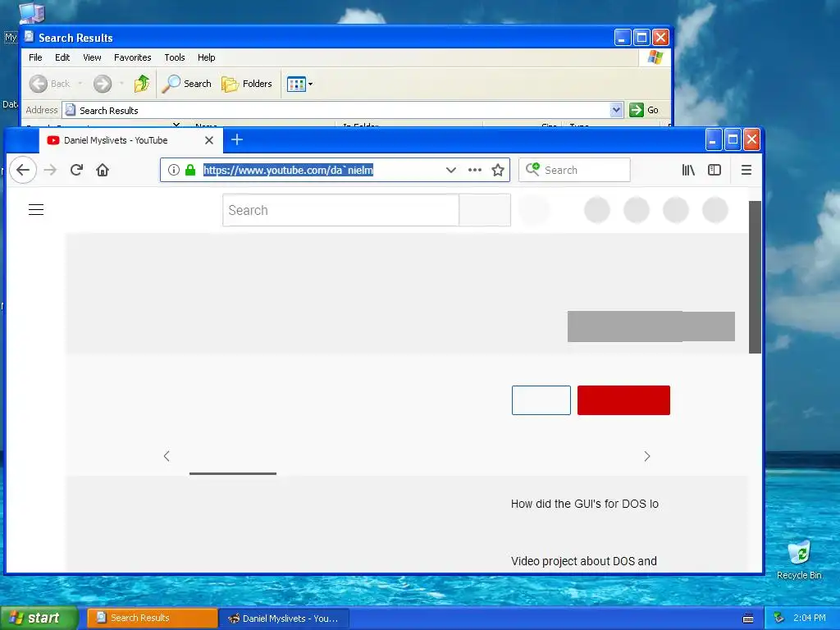Click the system tray clock
Viewport: 840px width, 630px height.
[x=810, y=619]
